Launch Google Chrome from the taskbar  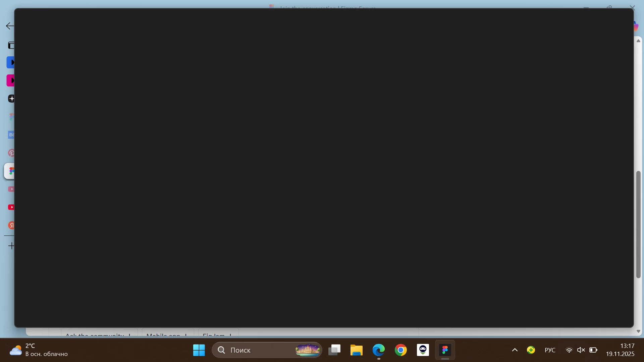tap(400, 350)
